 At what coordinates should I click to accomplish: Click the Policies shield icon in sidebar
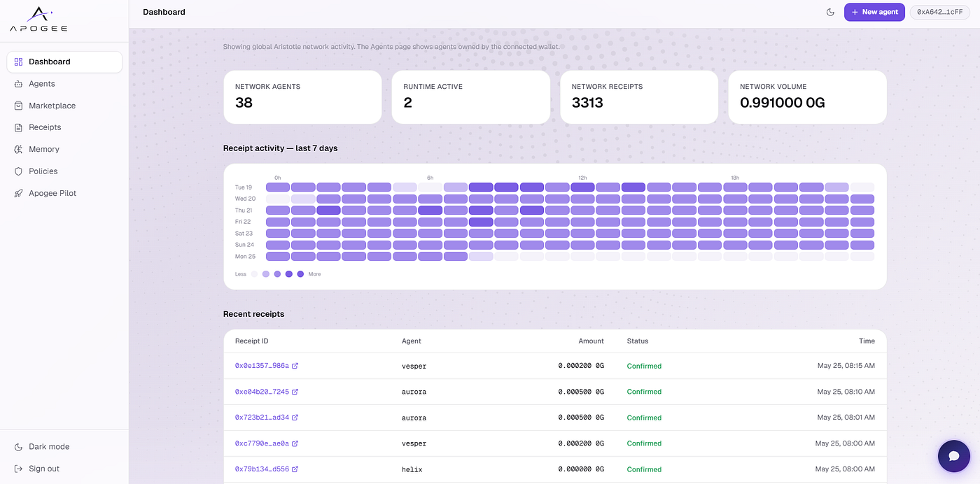pos(18,171)
